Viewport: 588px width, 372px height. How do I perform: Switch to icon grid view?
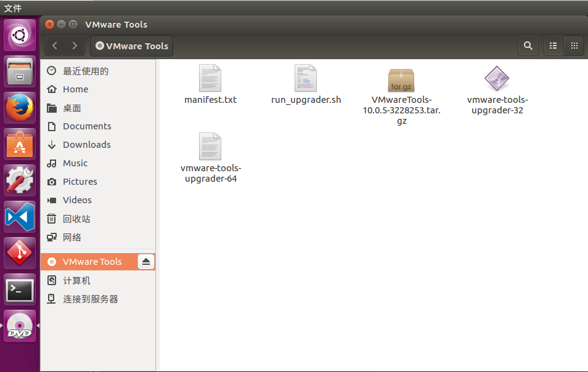click(x=574, y=46)
